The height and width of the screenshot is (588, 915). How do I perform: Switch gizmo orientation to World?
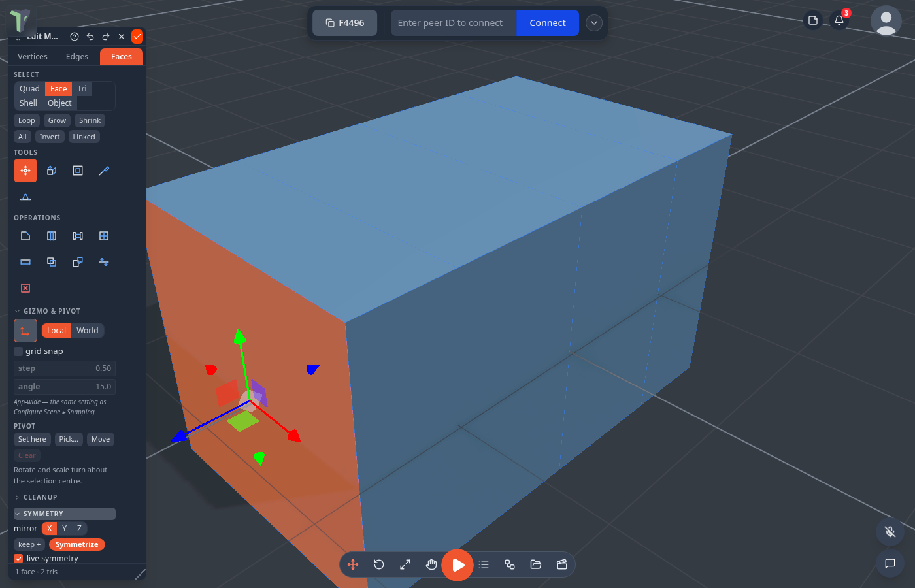tap(87, 331)
